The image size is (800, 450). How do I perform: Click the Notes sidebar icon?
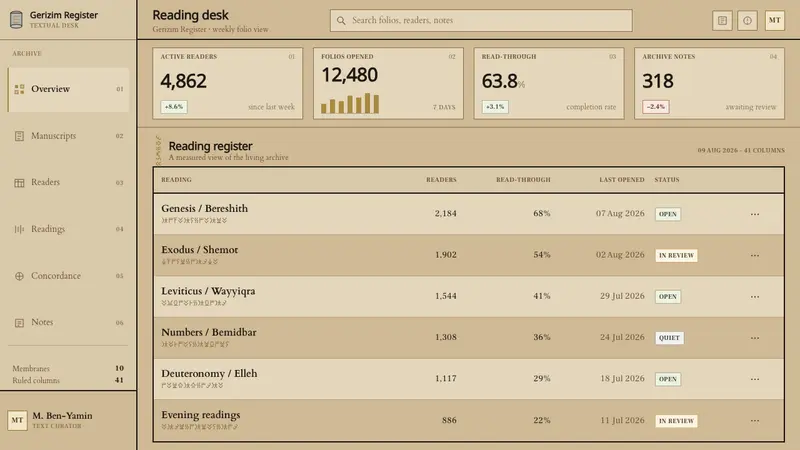tap(19, 323)
